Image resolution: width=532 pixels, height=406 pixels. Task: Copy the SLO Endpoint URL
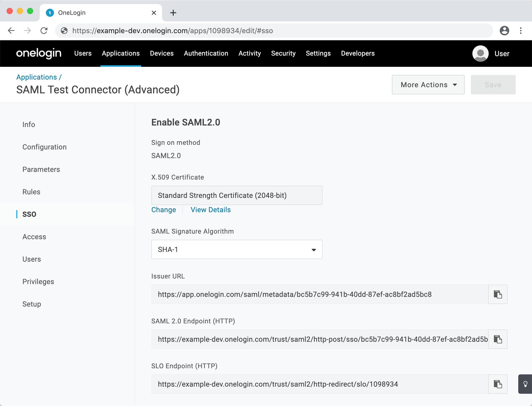498,384
